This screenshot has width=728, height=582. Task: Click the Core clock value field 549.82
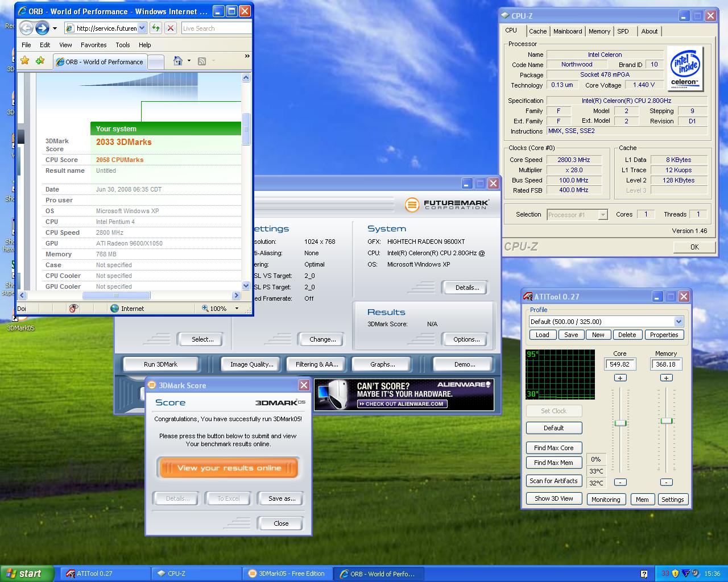[620, 364]
